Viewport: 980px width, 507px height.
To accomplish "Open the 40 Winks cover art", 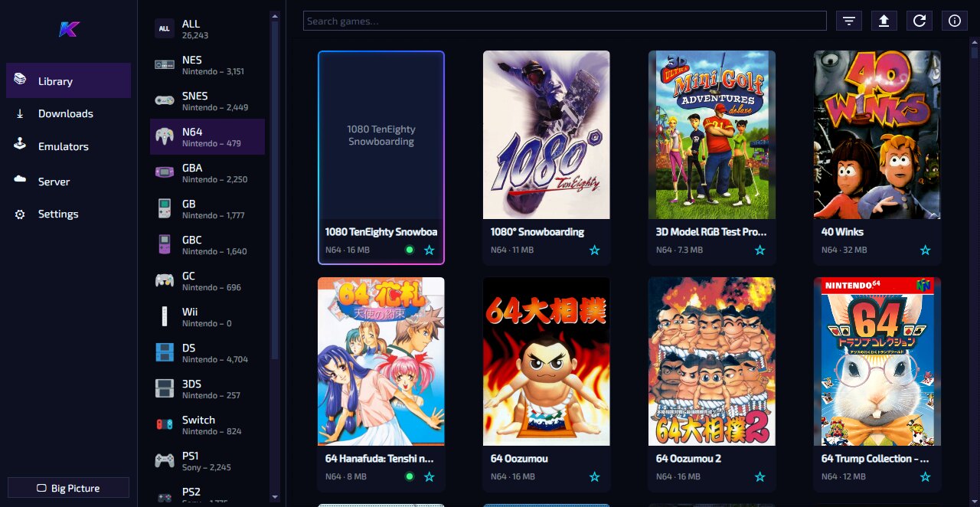I will (877, 135).
